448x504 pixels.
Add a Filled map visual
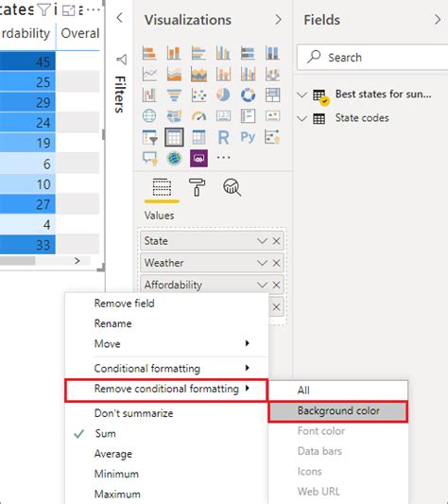click(x=174, y=115)
